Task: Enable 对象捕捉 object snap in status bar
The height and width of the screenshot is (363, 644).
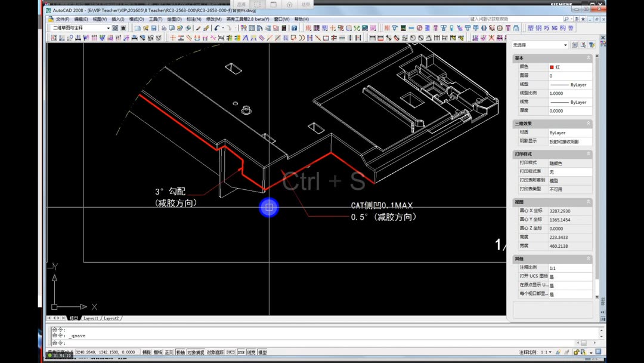Action: pos(196,352)
